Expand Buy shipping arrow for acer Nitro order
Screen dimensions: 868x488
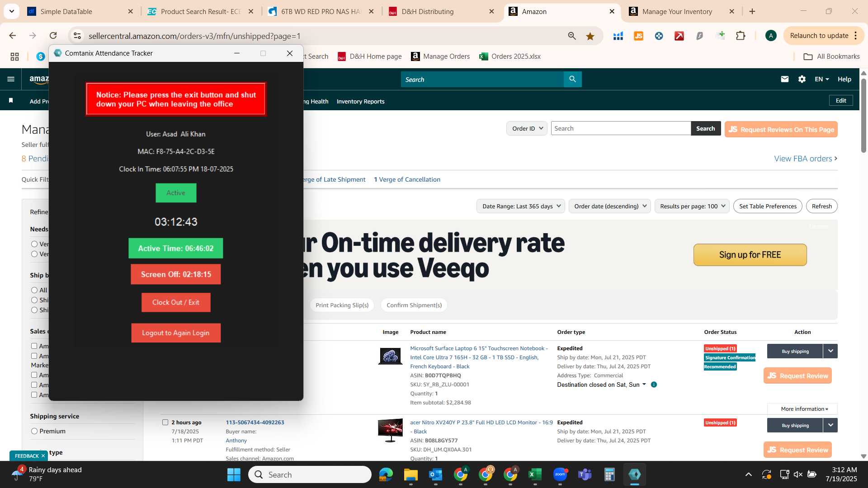[x=830, y=425]
